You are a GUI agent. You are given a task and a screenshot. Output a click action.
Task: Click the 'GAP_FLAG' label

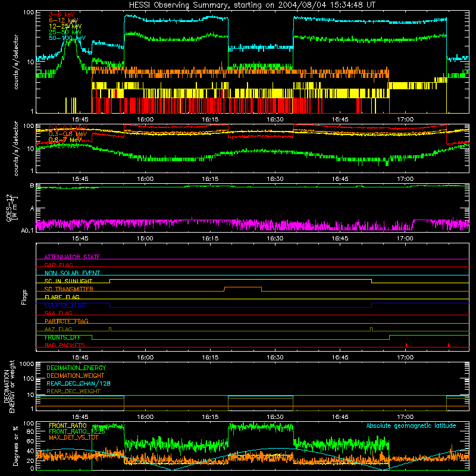pyautogui.click(x=58, y=265)
